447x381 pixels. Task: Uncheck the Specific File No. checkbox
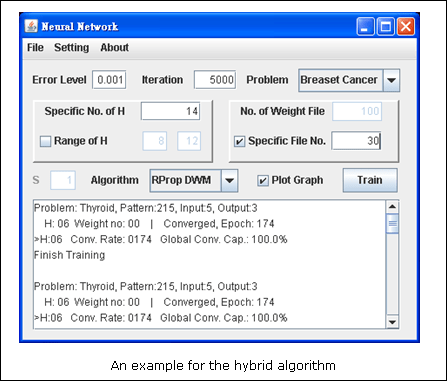(x=239, y=141)
